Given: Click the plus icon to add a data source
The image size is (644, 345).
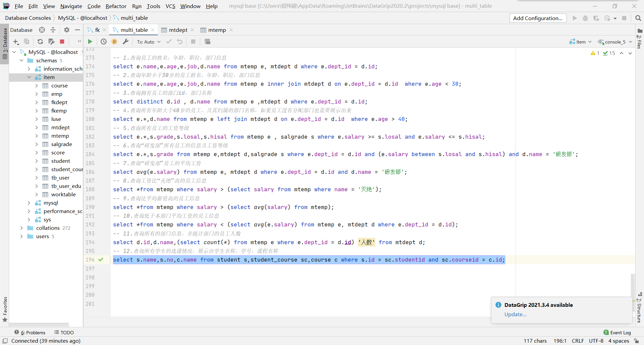Looking at the screenshot, I should (x=16, y=42).
